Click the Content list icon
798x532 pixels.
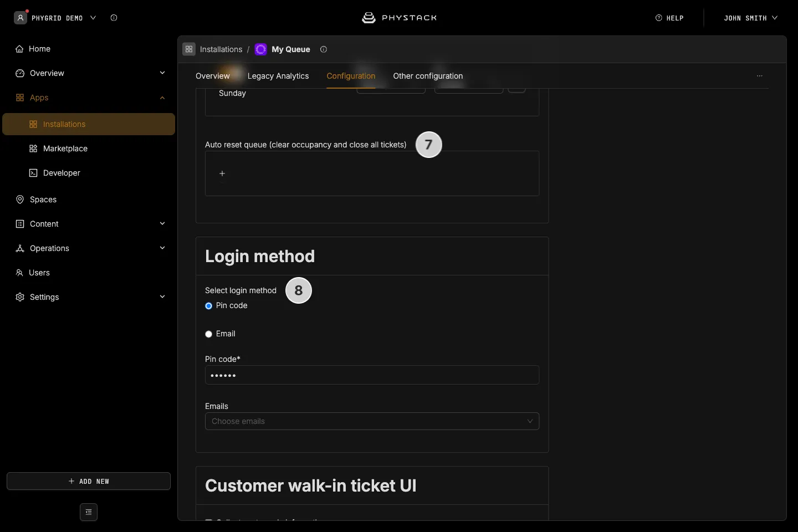[20, 224]
